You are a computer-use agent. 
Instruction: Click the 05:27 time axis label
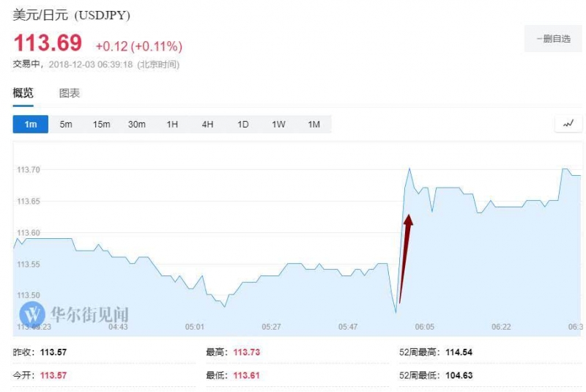click(x=271, y=327)
